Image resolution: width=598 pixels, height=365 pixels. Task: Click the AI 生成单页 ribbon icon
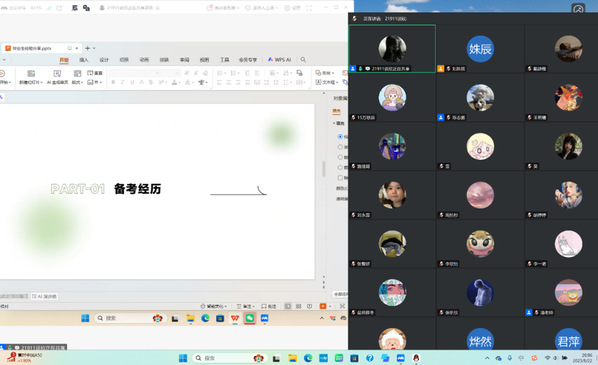[x=57, y=77]
